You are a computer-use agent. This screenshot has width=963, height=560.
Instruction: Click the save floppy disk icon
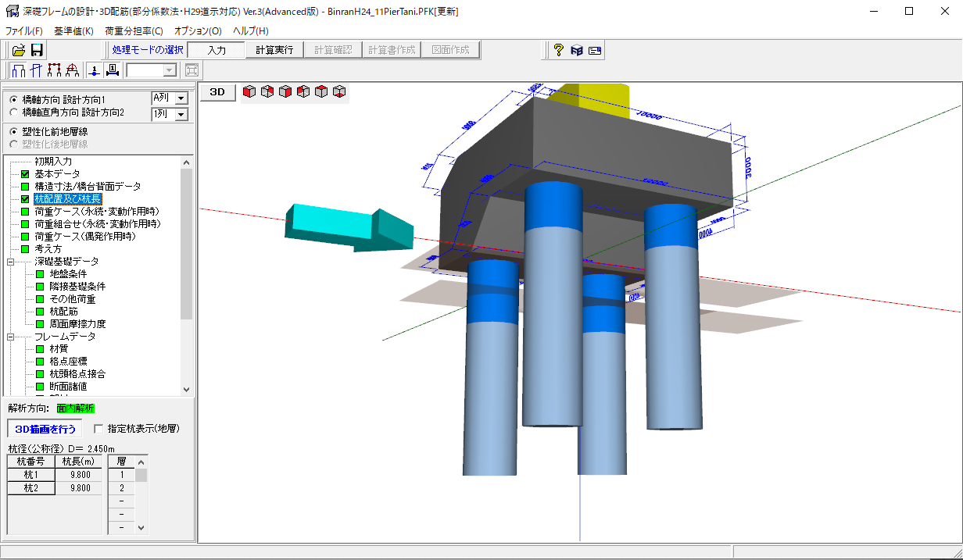[x=37, y=50]
